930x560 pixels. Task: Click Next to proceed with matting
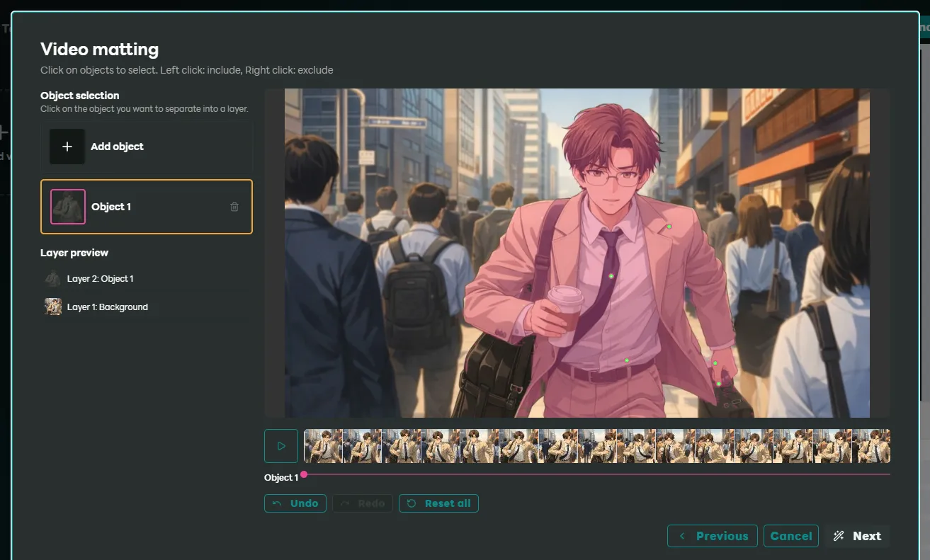click(857, 536)
